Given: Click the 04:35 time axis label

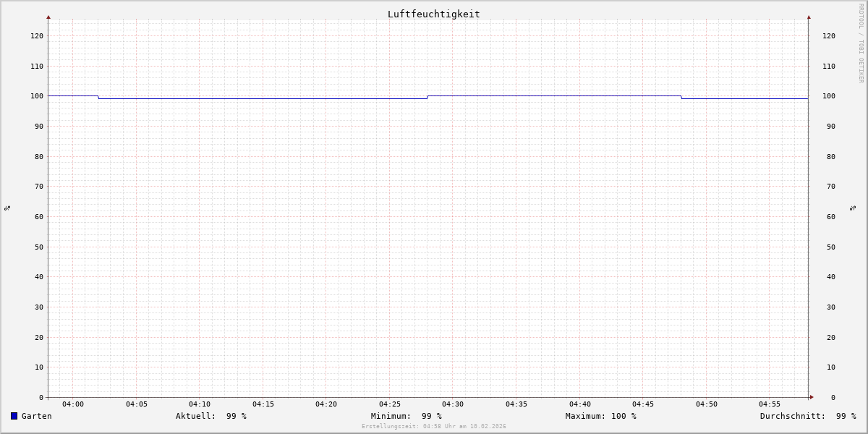Looking at the screenshot, I should point(516,404).
